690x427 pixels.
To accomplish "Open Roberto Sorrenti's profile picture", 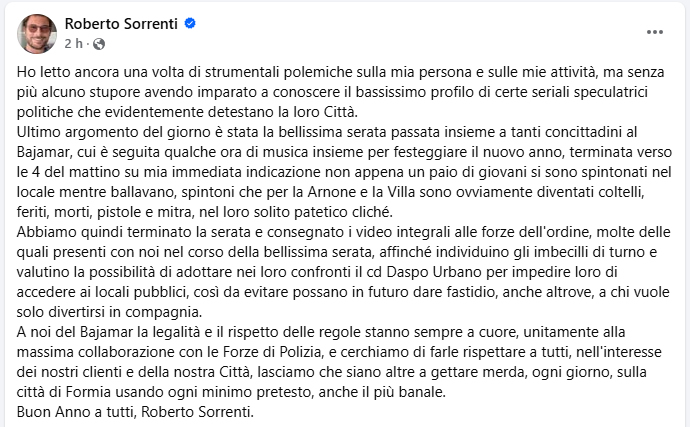I will click(x=37, y=34).
